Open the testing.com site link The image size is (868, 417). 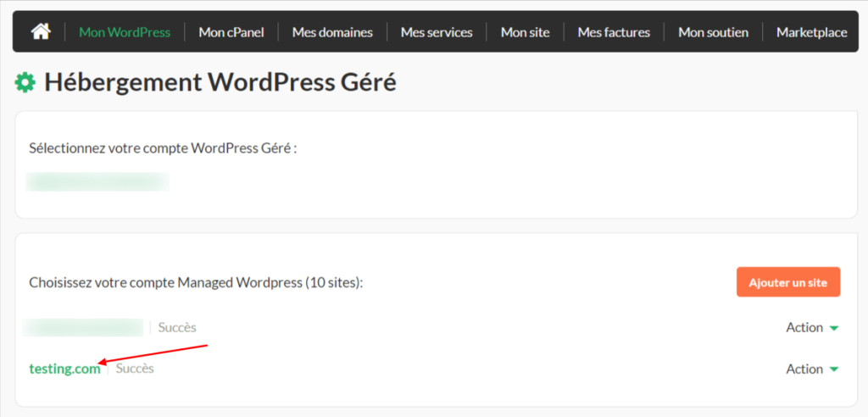[64, 369]
